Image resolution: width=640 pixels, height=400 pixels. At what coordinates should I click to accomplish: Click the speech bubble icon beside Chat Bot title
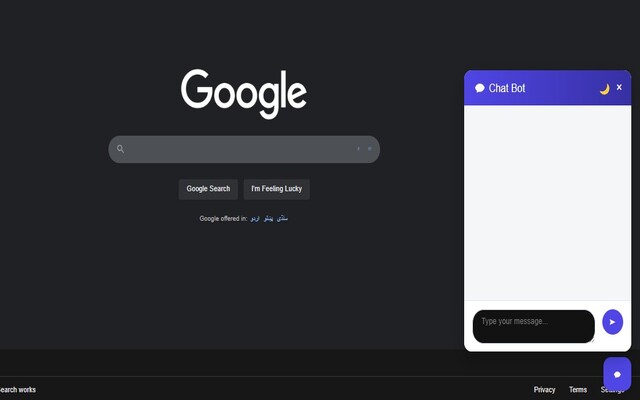[480, 88]
